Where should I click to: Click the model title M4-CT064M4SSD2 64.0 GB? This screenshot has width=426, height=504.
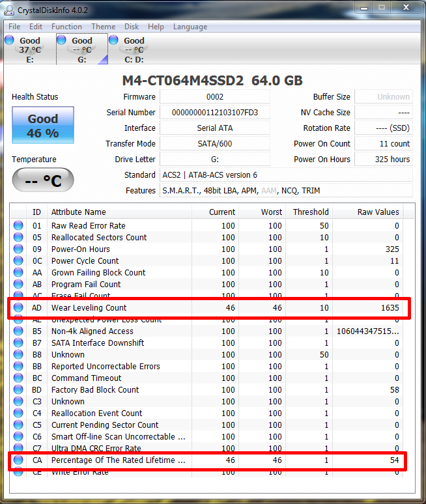(x=212, y=80)
